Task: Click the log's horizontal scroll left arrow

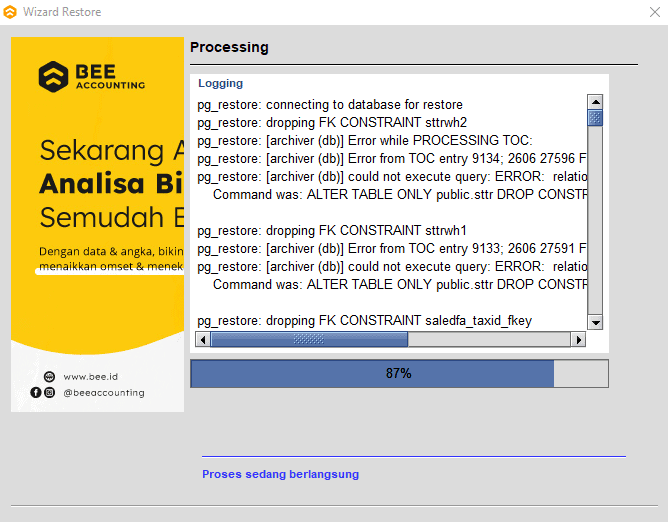Action: (x=203, y=340)
